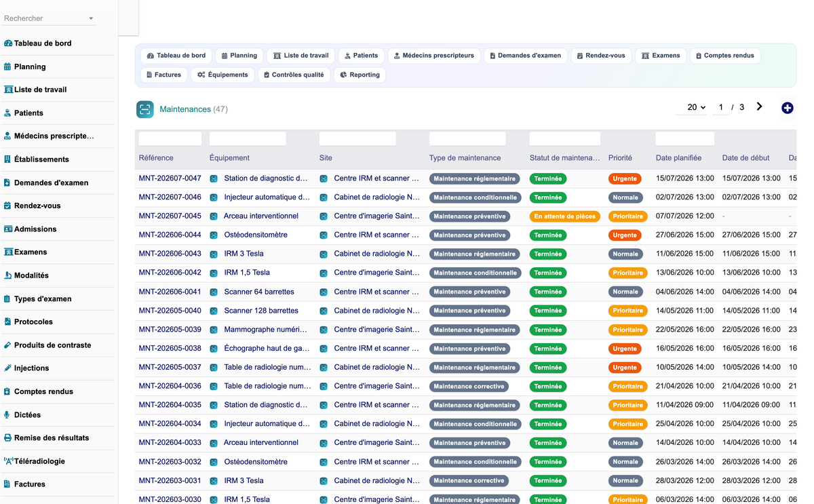Open Comptes rendus tab in top bar
Screen dimensions: 814x504
[x=724, y=56]
